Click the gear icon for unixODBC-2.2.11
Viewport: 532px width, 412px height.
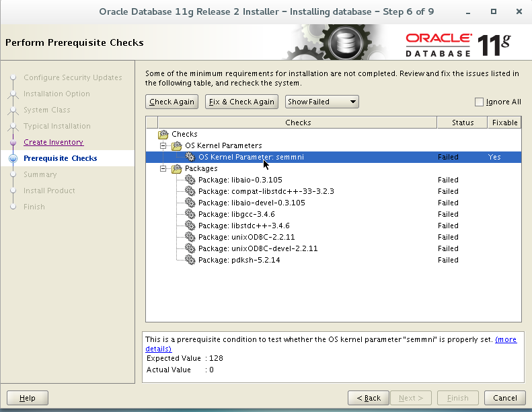(x=190, y=237)
